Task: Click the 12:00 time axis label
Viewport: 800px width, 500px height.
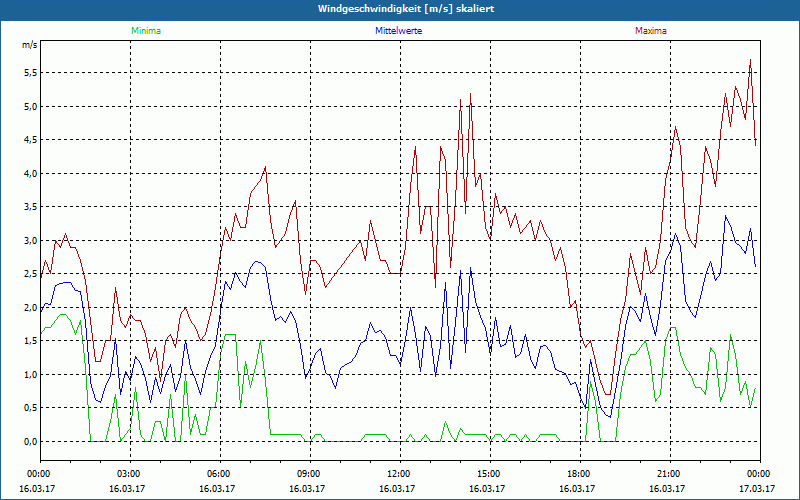Action: click(x=398, y=474)
